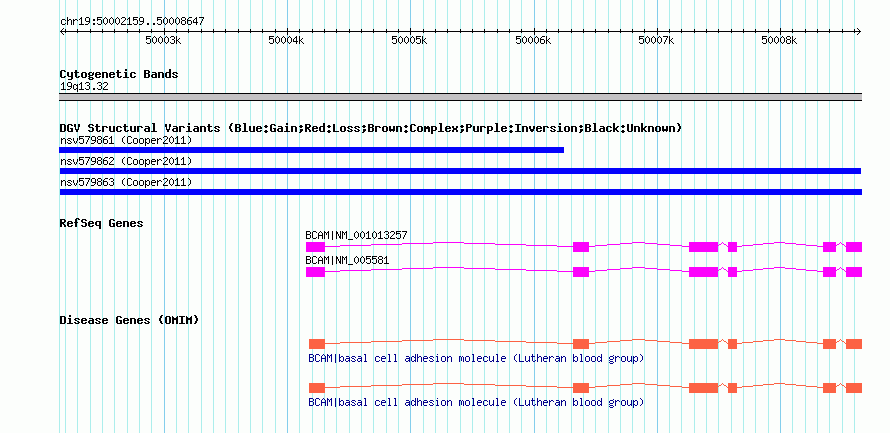Viewport: 890px width, 433px height.
Task: Click the Disease Genes (OMIM) track title
Action: (129, 320)
